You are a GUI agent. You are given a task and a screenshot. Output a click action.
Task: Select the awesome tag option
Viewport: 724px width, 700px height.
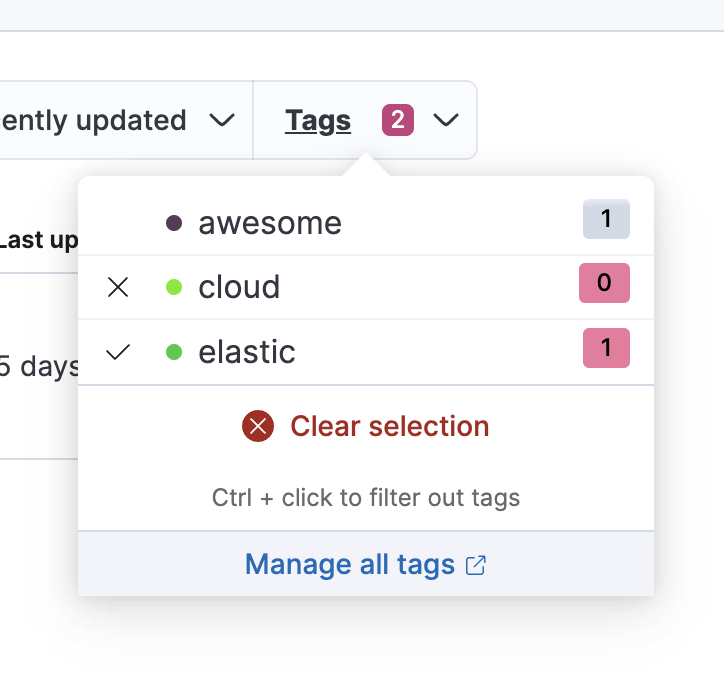(270, 223)
